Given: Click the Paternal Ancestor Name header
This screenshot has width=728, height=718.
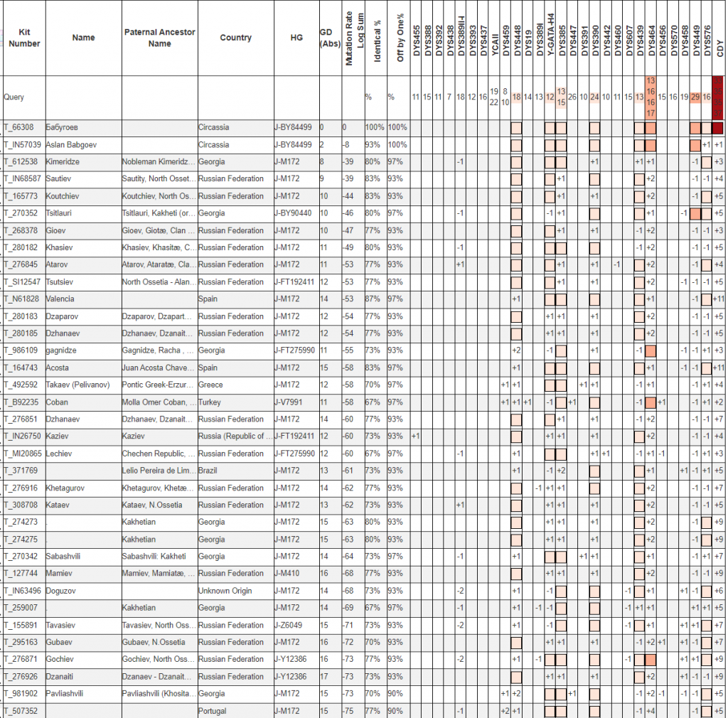Looking at the screenshot, I should click(159, 38).
